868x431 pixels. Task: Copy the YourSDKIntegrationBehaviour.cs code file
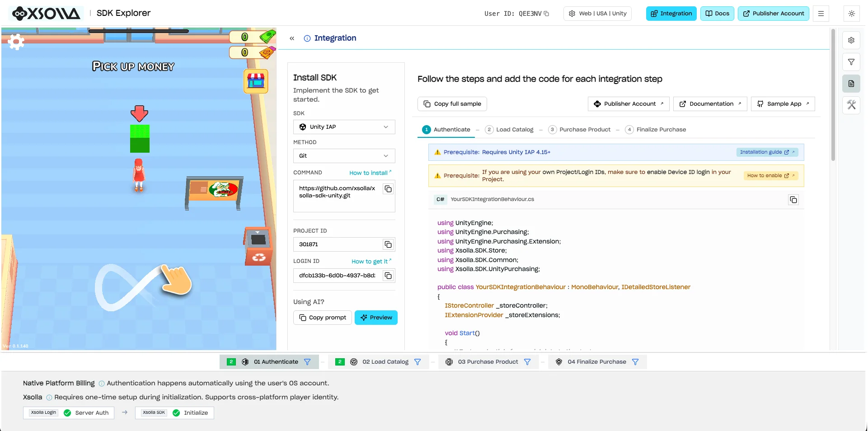(x=793, y=200)
